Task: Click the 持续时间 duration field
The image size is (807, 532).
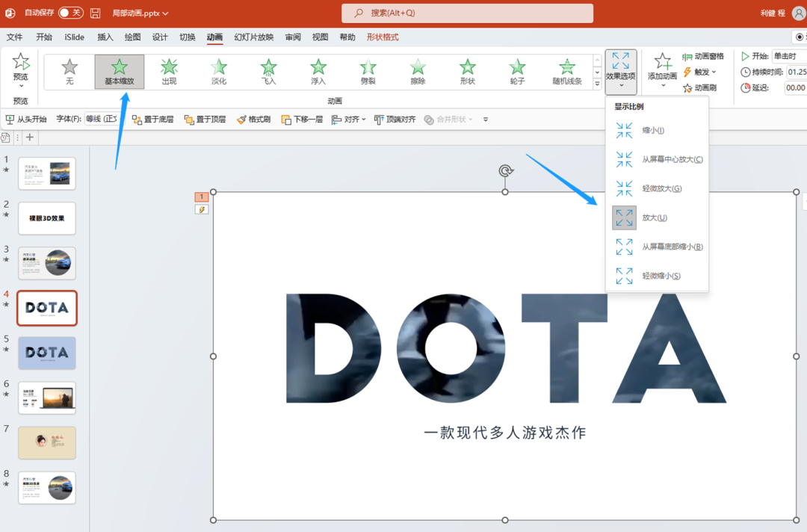Action: click(x=797, y=72)
